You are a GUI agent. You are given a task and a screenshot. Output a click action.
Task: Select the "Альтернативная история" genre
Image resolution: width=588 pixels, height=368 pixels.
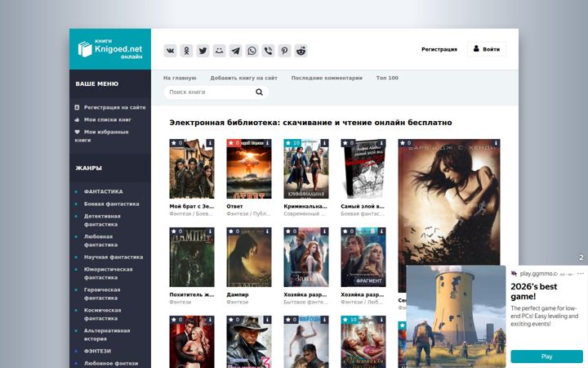107,334
